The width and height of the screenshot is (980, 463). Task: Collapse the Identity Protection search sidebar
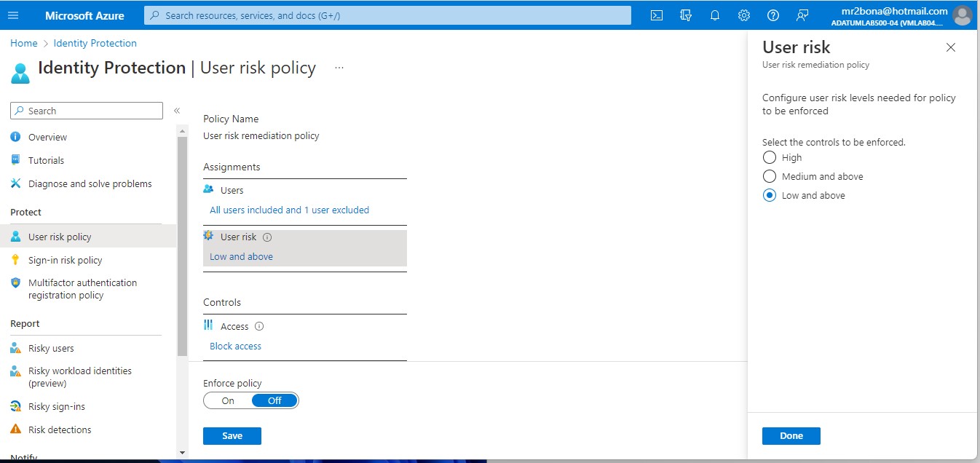[176, 110]
